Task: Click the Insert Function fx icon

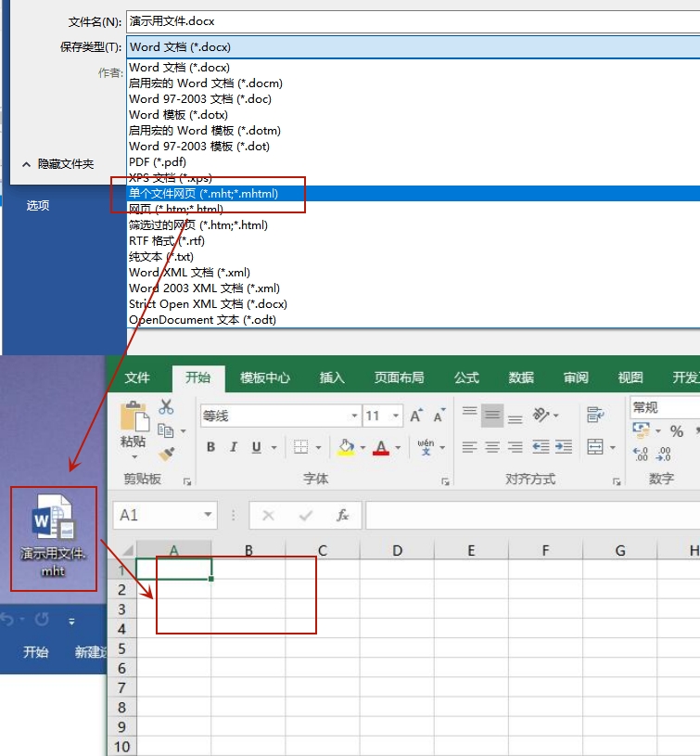Action: [342, 515]
